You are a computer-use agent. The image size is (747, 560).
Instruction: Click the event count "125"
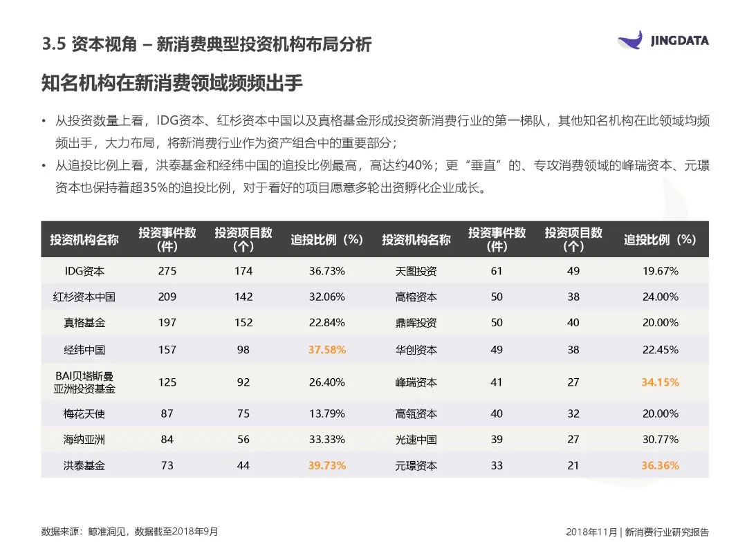click(x=167, y=382)
